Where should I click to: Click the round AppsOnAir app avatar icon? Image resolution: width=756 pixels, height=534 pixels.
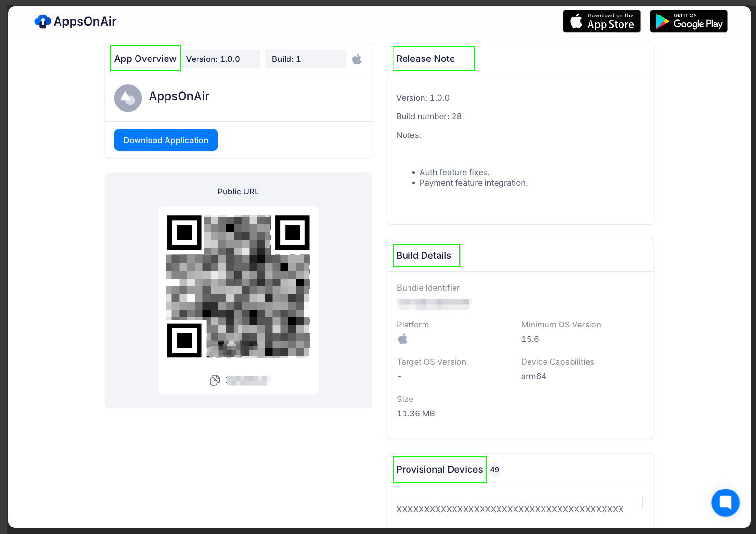128,98
